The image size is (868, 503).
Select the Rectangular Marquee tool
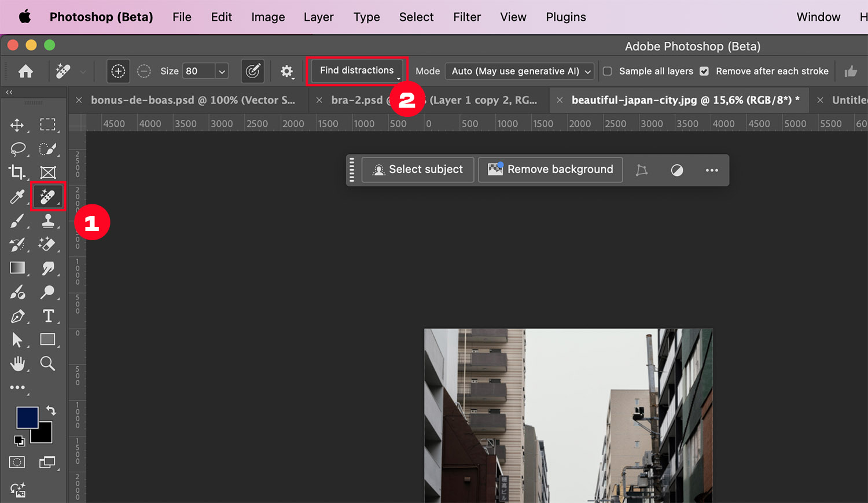47,125
